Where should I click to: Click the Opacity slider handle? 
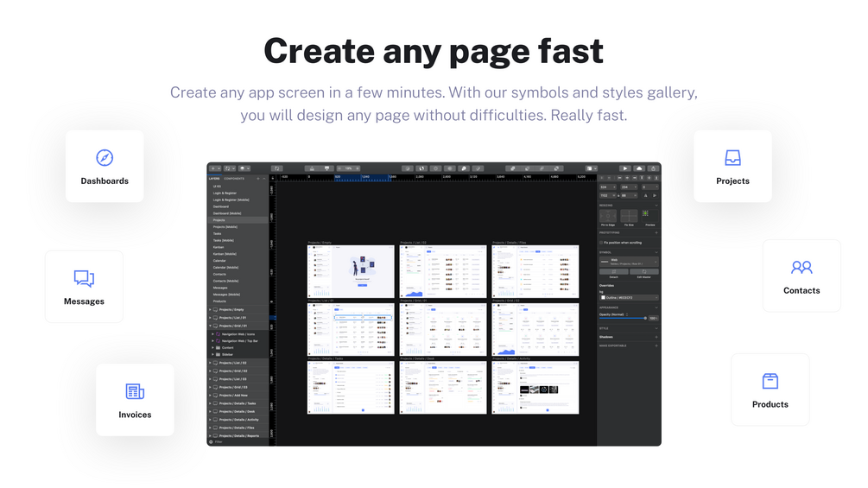point(645,318)
